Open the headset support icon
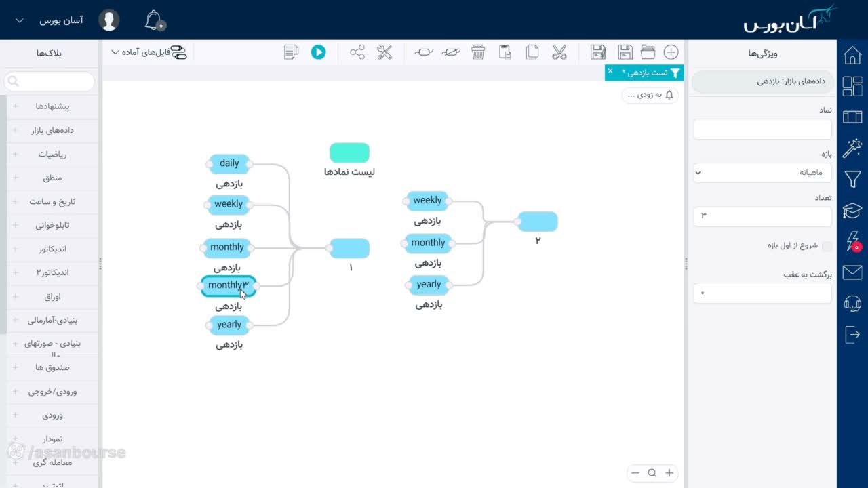This screenshot has width=868, height=488. pos(852,304)
